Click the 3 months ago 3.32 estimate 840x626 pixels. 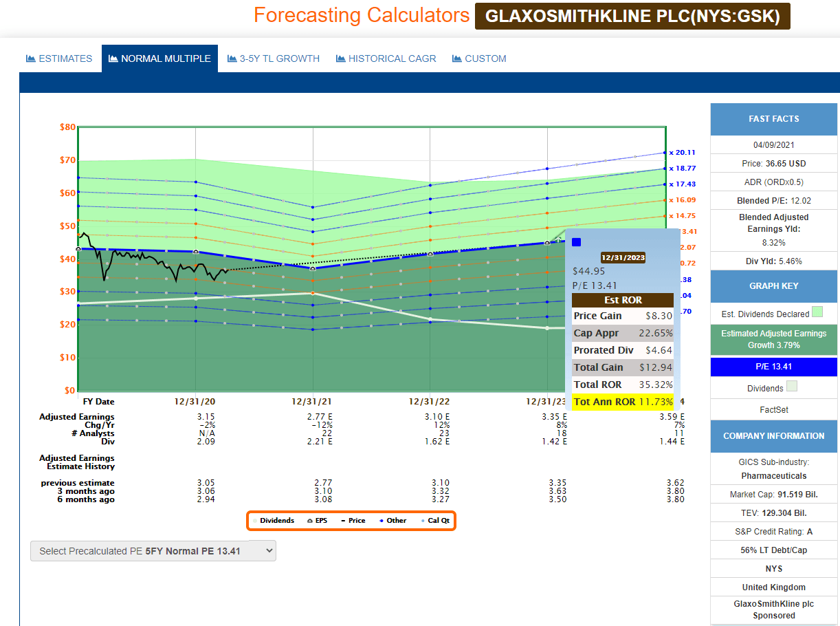pos(439,491)
